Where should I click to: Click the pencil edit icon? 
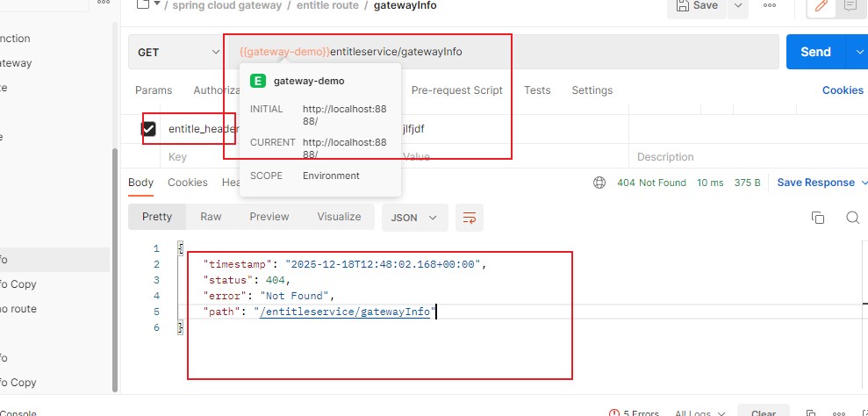[821, 6]
